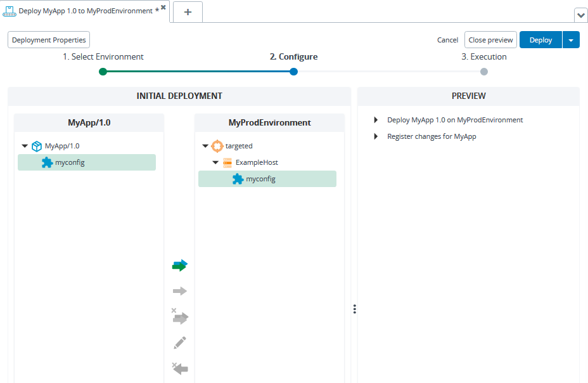Click the MyProdEnvironment panel heading
This screenshot has width=588, height=383.
point(270,122)
